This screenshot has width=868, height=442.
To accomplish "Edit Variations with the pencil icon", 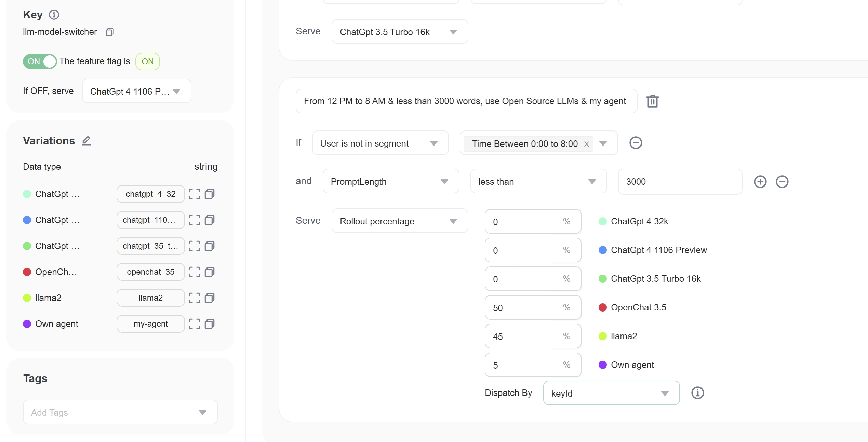I will [x=86, y=141].
